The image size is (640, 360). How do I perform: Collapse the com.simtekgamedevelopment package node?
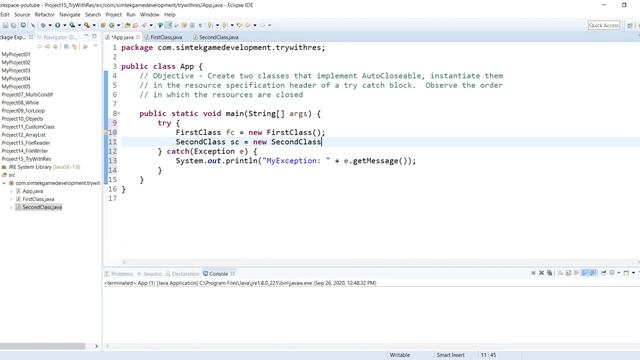(x=4, y=183)
